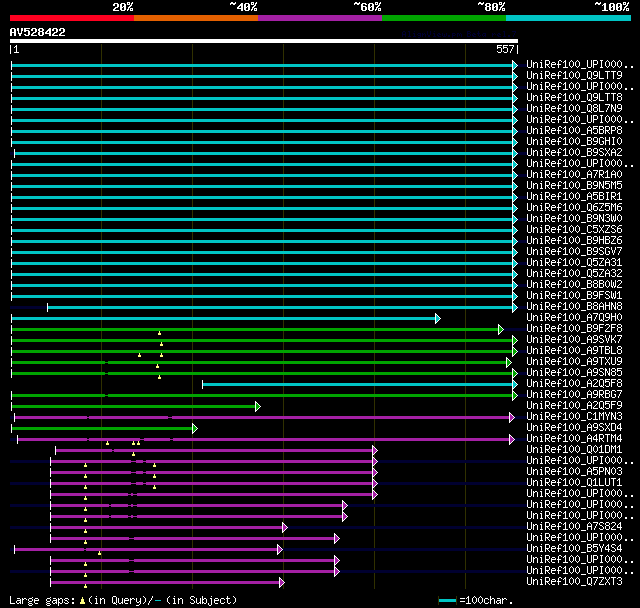Click the purple alignment bar for Q01DM1

214,450
